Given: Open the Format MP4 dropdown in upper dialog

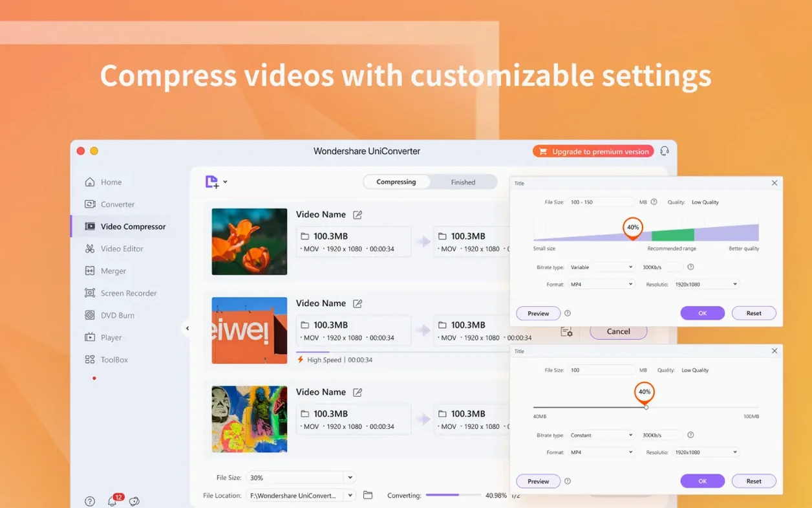Looking at the screenshot, I should (x=601, y=284).
